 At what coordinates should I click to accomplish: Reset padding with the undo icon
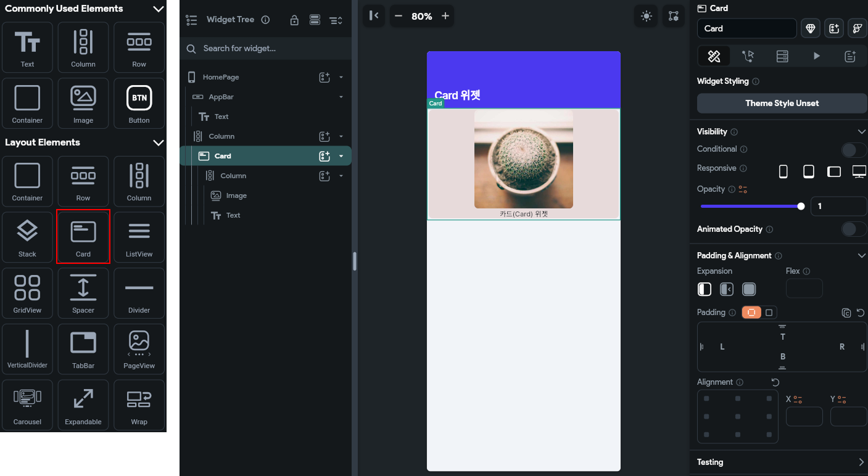(x=861, y=313)
